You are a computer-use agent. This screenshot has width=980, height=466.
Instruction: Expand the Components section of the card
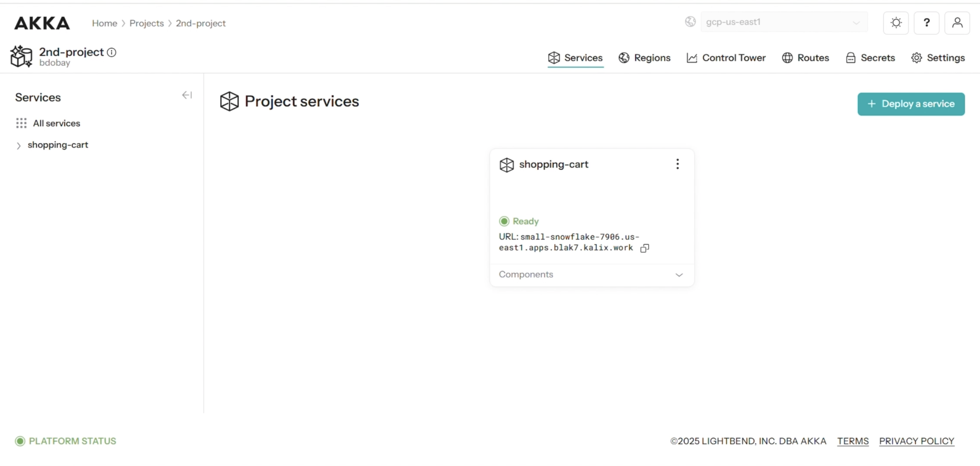click(679, 275)
